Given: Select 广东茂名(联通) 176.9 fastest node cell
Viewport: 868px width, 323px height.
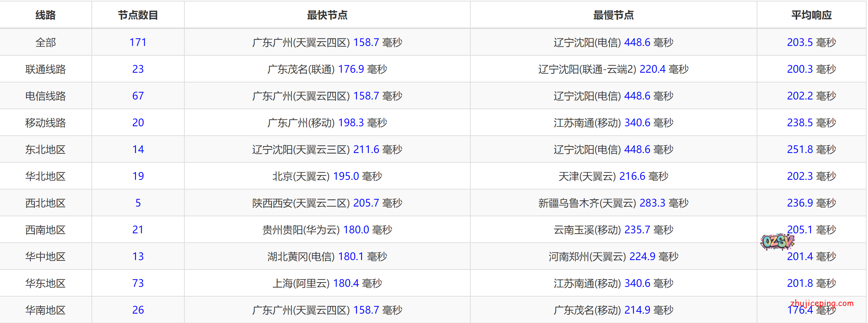Looking at the screenshot, I should 327,69.
